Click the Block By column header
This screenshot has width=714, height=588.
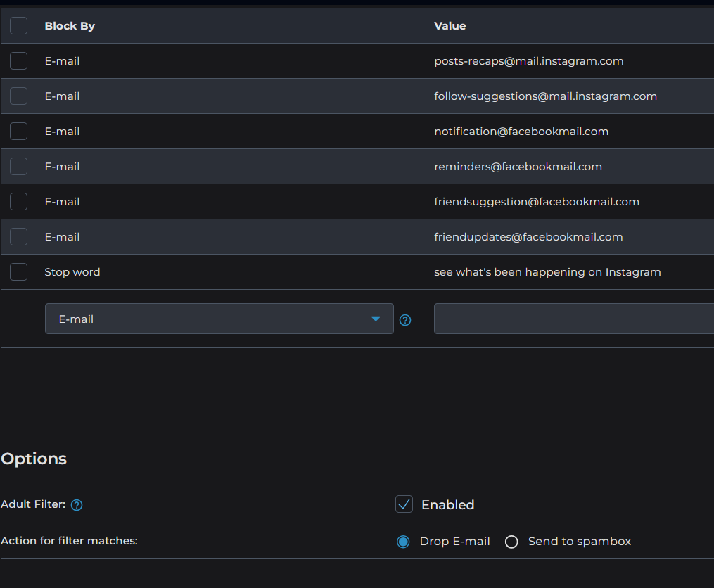coord(70,26)
